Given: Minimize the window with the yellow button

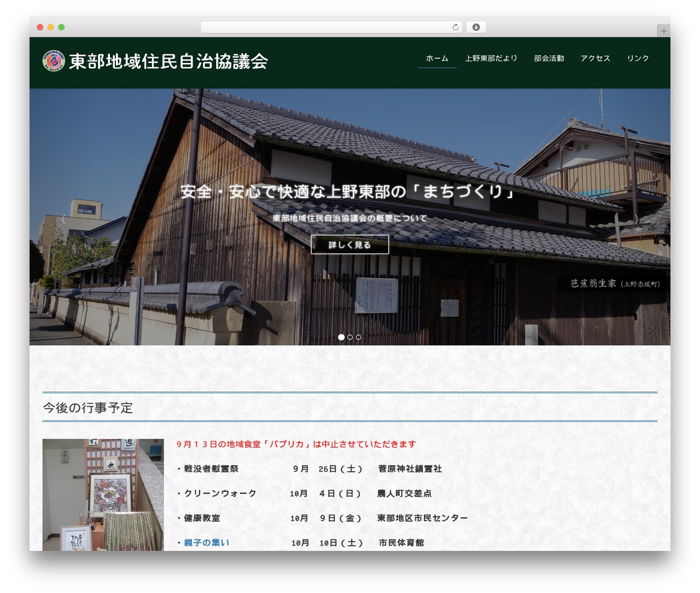Looking at the screenshot, I should [51, 27].
